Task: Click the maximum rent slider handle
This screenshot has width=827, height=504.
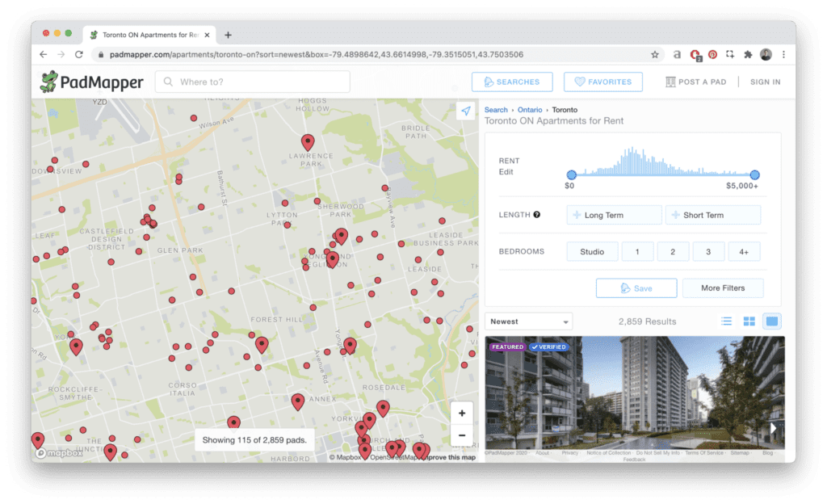Action: tap(754, 174)
